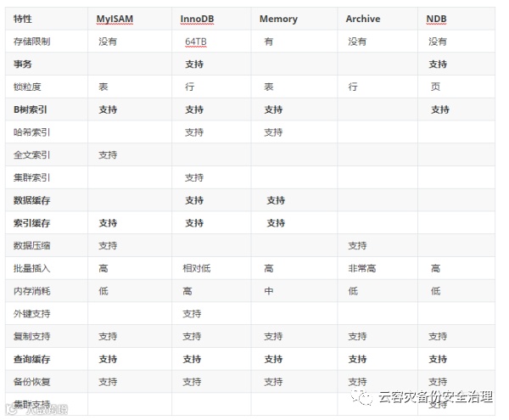The image size is (509, 420).
Task: Select 支持 in InnoDB's 集群索引 cell
Action: 194,178
